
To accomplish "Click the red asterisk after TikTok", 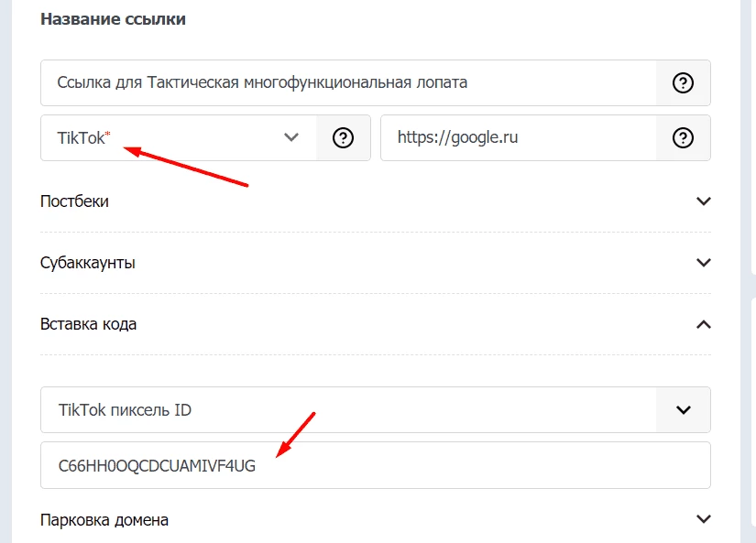I will pyautogui.click(x=107, y=134).
